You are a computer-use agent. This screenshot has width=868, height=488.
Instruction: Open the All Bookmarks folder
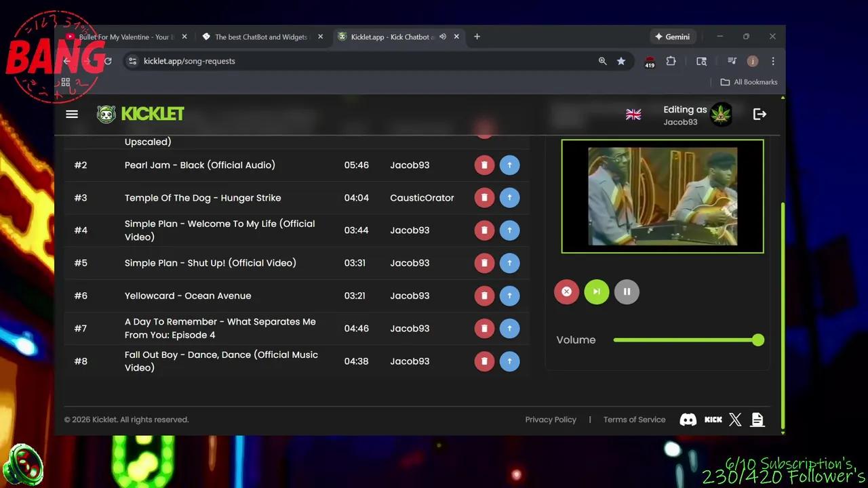pos(749,82)
